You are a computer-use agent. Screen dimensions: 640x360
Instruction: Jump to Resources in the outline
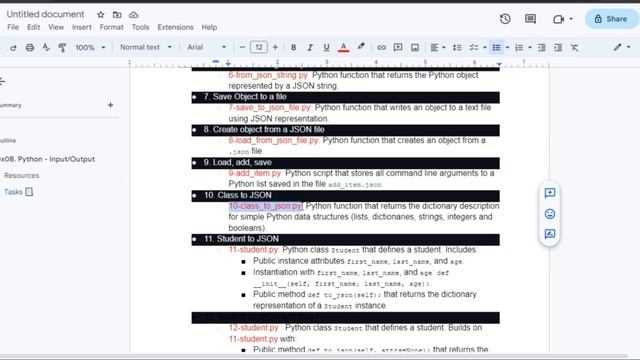(x=22, y=176)
